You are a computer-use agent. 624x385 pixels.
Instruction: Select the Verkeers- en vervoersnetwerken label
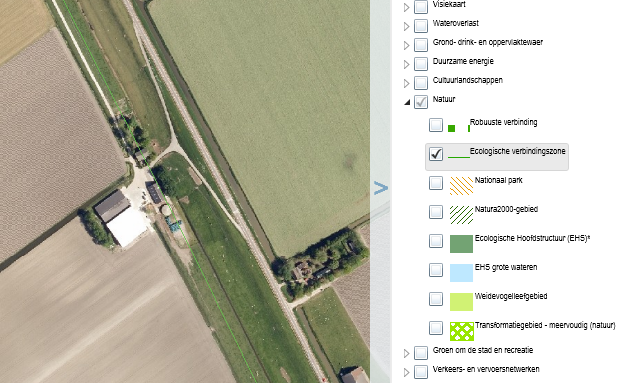tap(486, 369)
